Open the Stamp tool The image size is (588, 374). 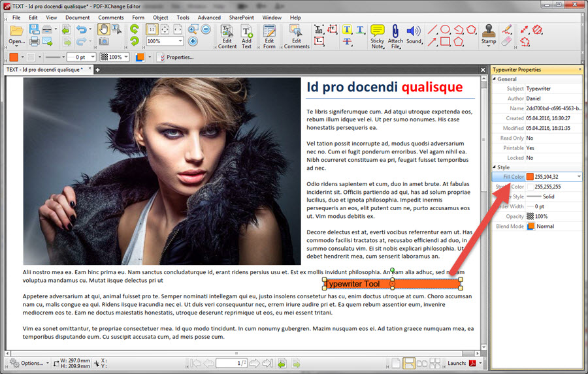coord(488,35)
